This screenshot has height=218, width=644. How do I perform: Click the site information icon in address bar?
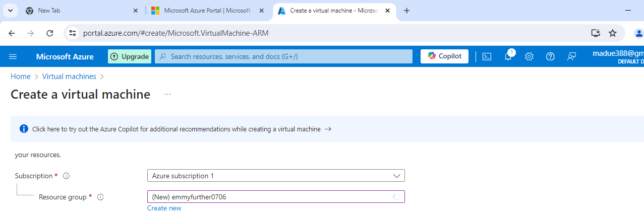pyautogui.click(x=72, y=33)
